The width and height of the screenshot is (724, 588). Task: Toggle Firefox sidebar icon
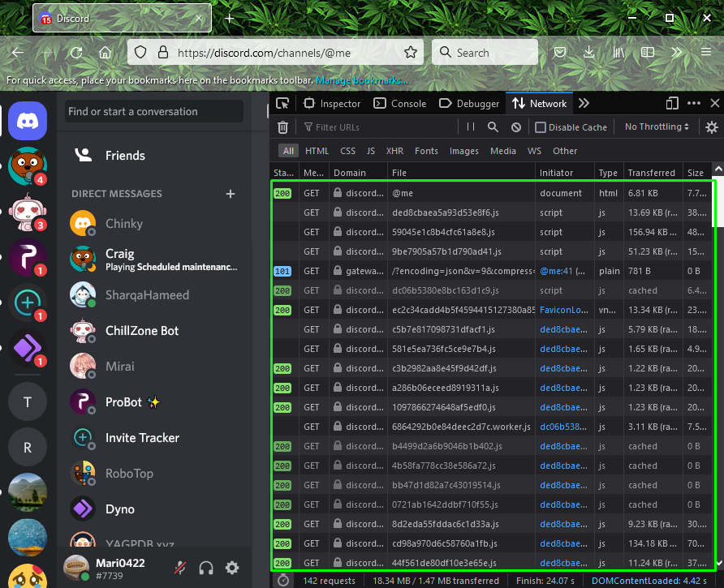pyautogui.click(x=648, y=52)
